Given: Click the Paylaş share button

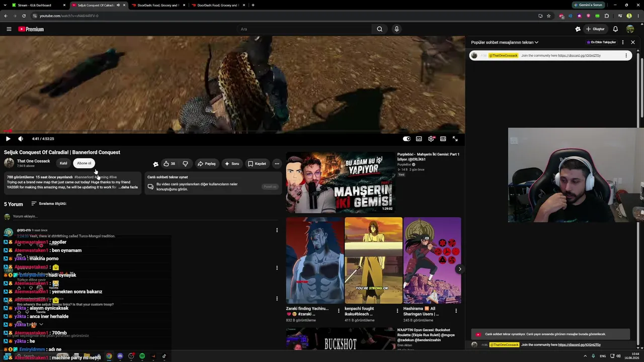Looking at the screenshot, I should coord(207,163).
